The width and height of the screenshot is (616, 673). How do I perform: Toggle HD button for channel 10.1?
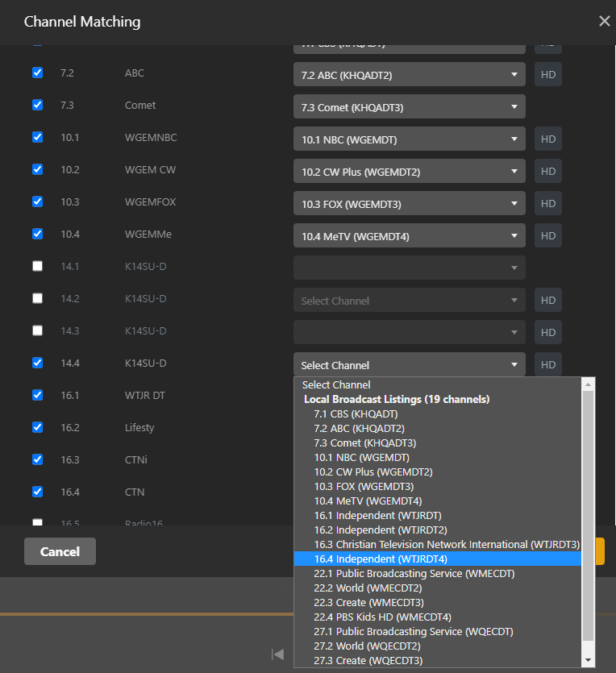point(548,139)
